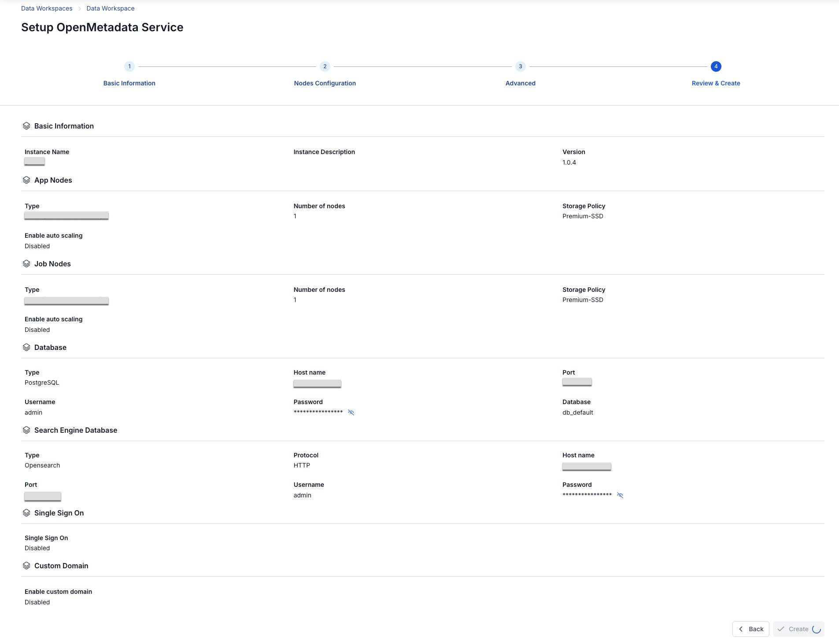This screenshot has width=839, height=644.
Task: Click the Basic Information step label
Action: tap(129, 83)
